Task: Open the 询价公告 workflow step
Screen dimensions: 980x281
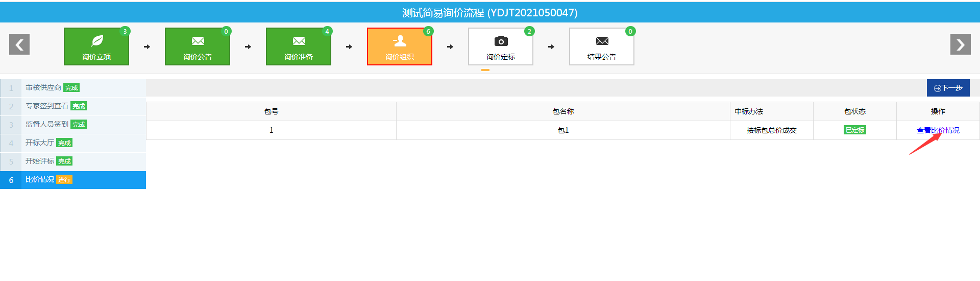Action: pyautogui.click(x=198, y=46)
